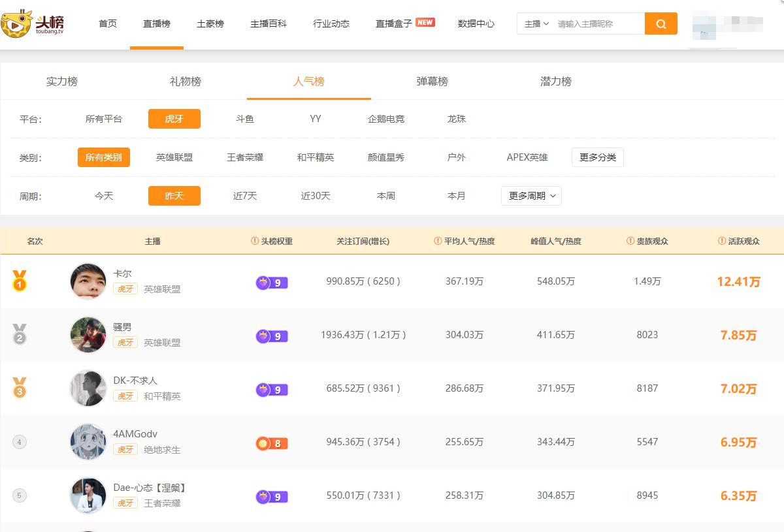Click the info icon beside 头榜权重
This screenshot has width=784, height=532.
click(x=255, y=241)
